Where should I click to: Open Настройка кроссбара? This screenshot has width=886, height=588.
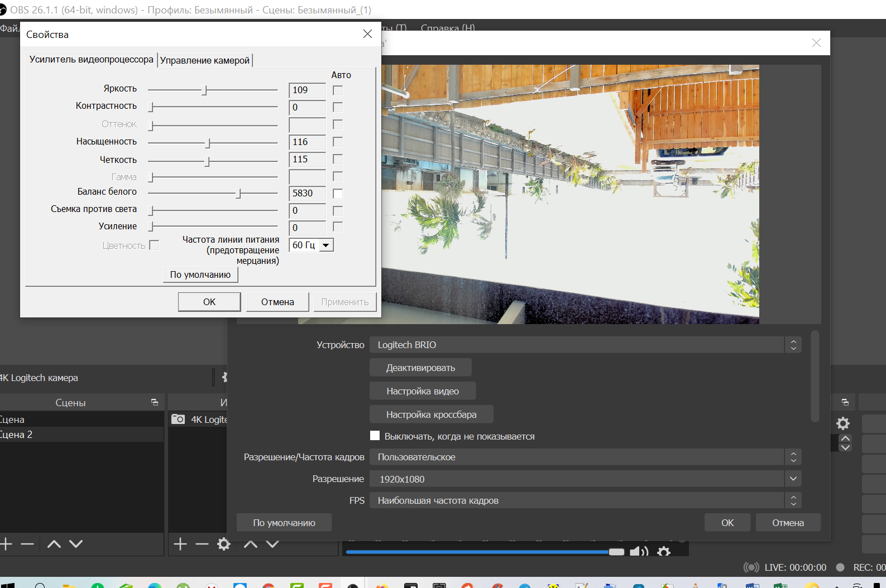click(431, 415)
